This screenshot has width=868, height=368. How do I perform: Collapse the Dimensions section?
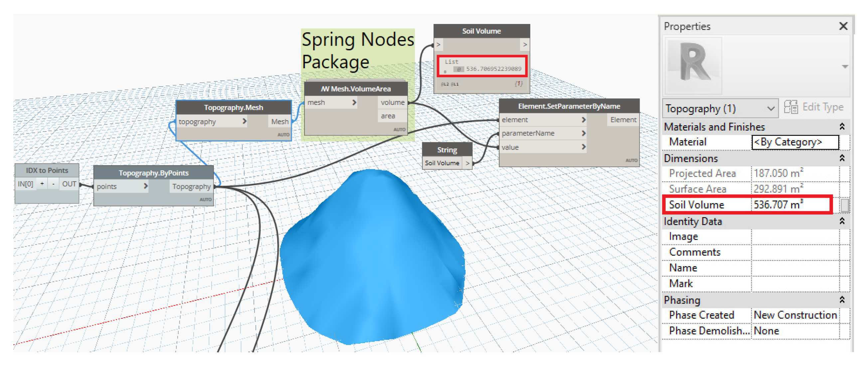842,158
